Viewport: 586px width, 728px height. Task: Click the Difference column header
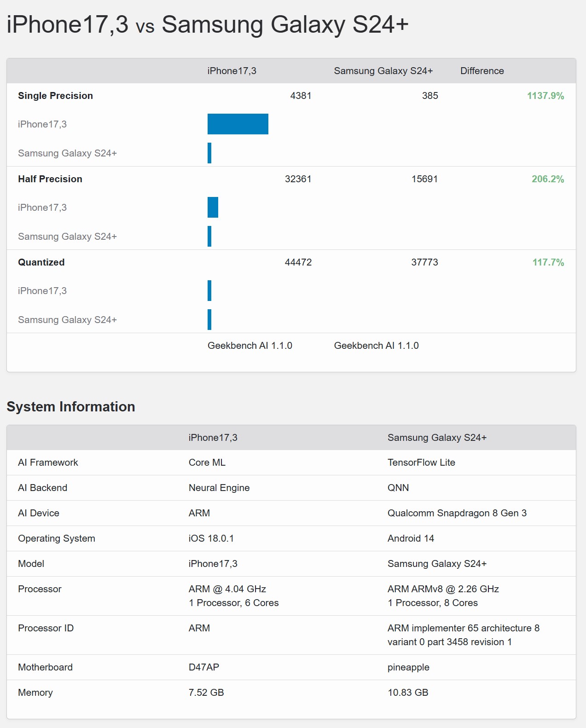point(482,71)
